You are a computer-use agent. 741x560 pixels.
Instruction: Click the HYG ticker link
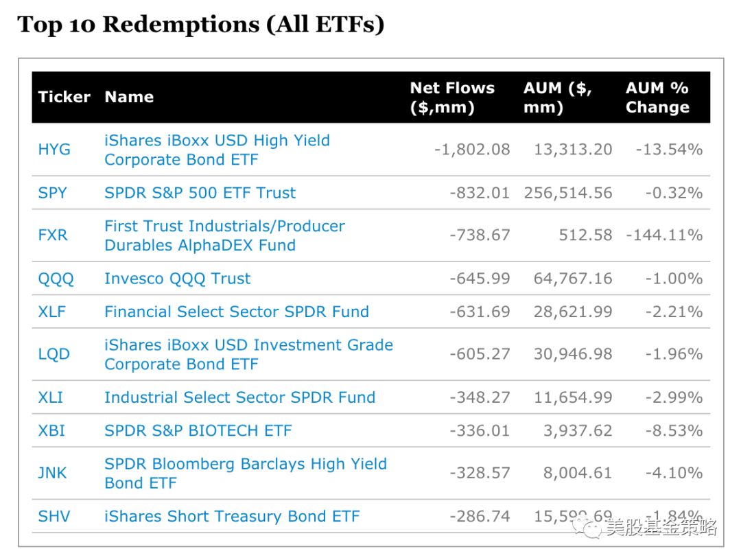(x=54, y=150)
